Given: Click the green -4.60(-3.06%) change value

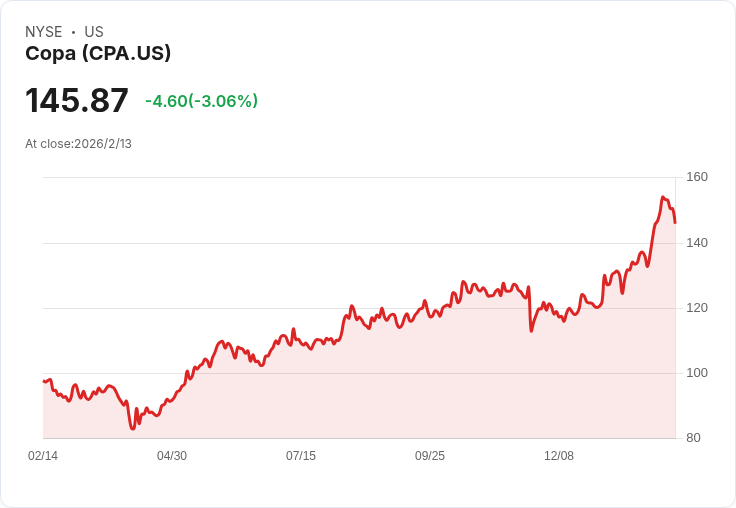Looking at the screenshot, I should point(201,101).
